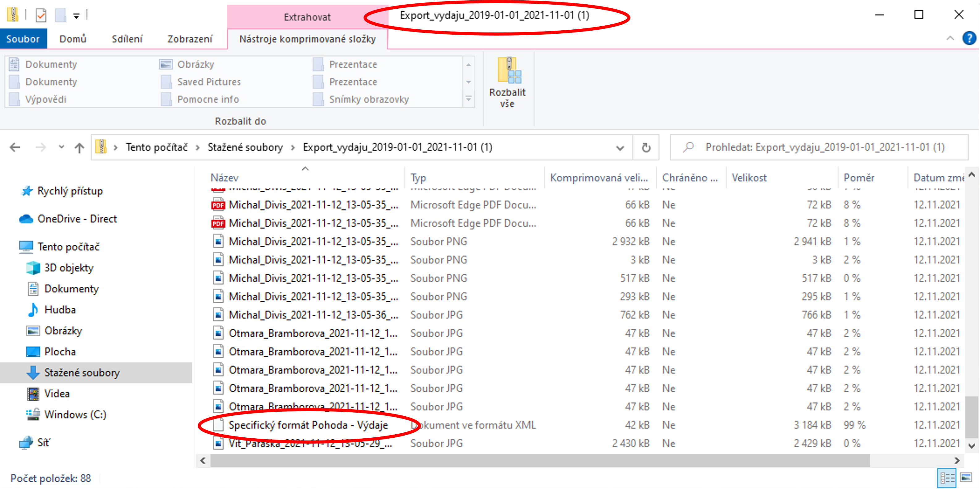
Task: Choose Snímky obrazovky as the extract destination
Action: click(x=361, y=100)
